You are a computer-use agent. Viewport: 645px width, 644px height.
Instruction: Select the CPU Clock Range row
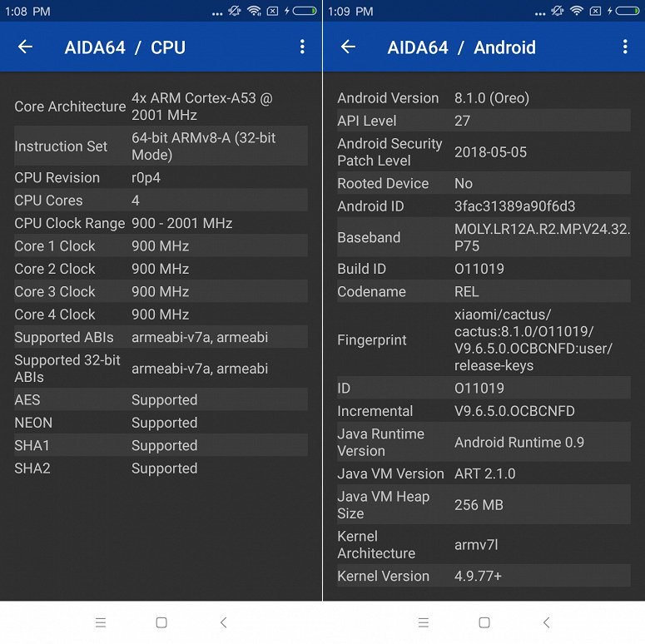161,223
